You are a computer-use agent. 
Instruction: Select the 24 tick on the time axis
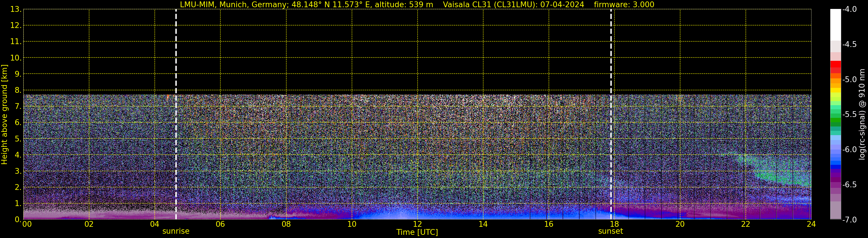point(811,224)
